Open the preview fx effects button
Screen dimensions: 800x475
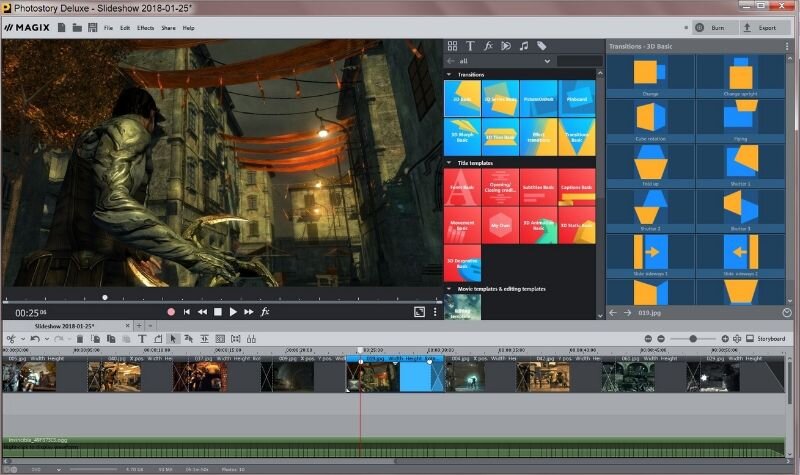(265, 312)
